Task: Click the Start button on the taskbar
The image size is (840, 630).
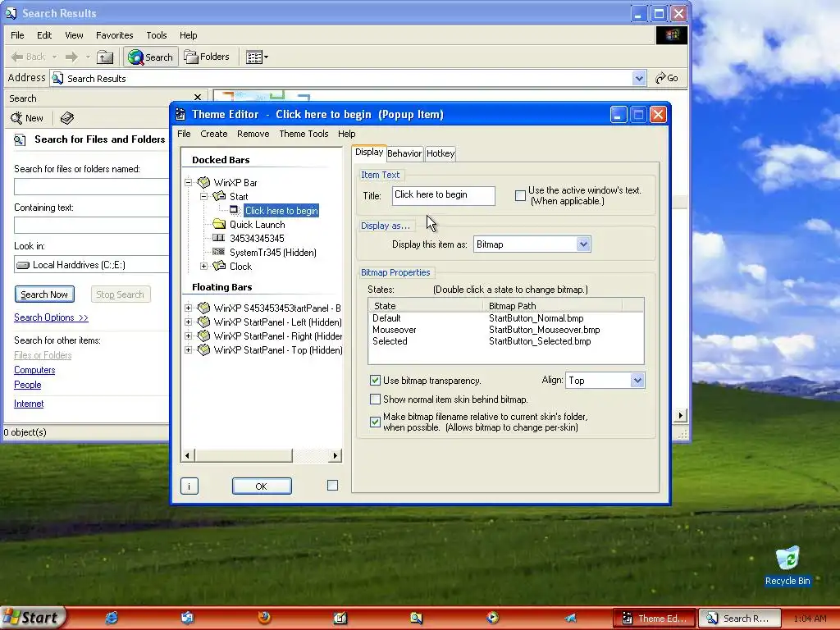Action: [33, 618]
